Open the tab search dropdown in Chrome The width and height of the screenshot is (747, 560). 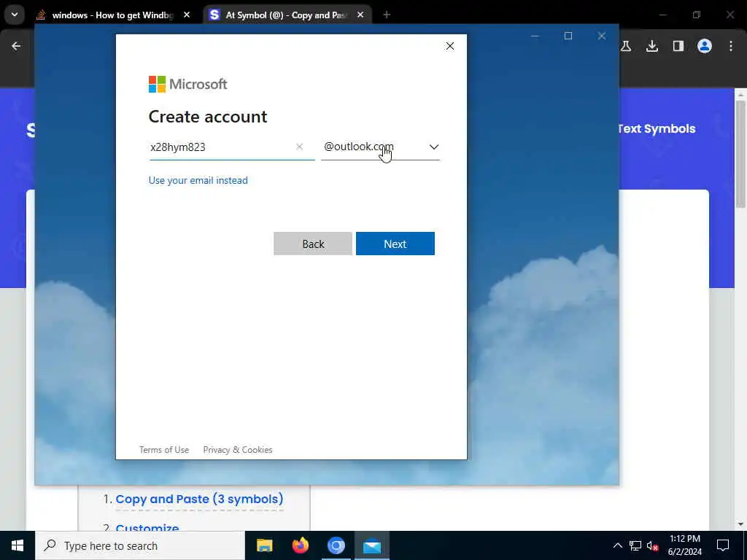pyautogui.click(x=15, y=15)
